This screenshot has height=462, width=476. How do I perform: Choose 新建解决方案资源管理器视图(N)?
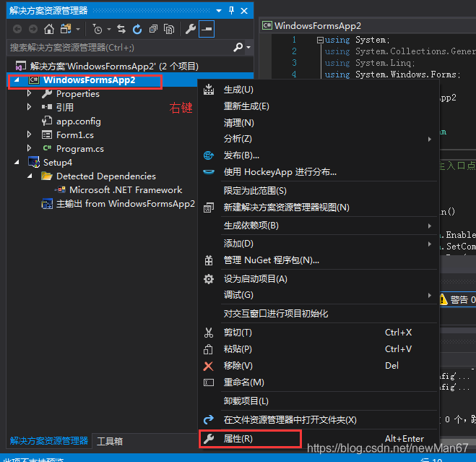[x=319, y=208]
